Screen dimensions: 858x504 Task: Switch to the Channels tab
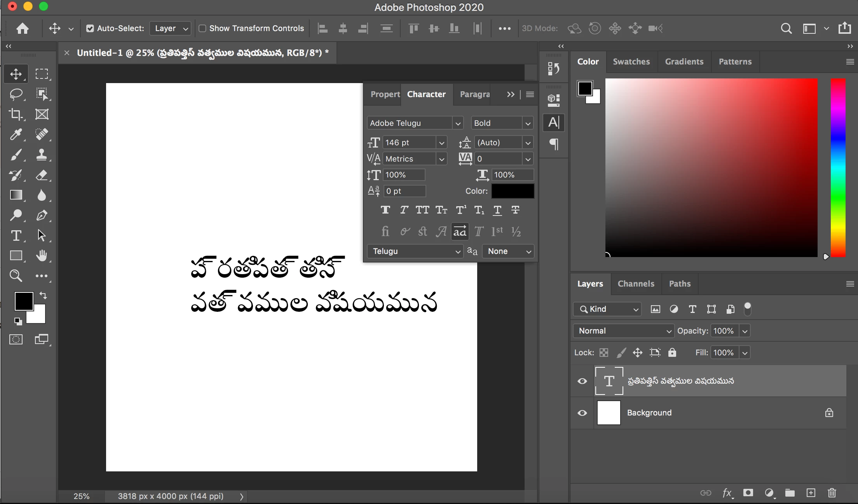coord(636,283)
